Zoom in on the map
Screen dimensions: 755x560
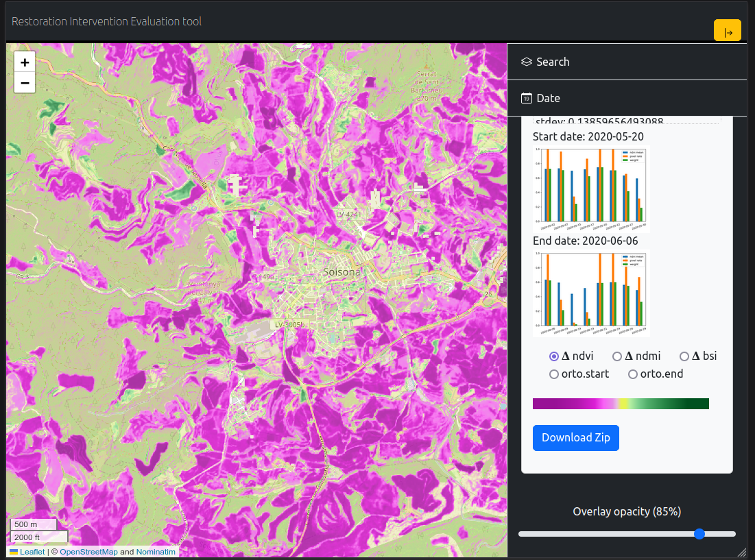click(x=25, y=62)
